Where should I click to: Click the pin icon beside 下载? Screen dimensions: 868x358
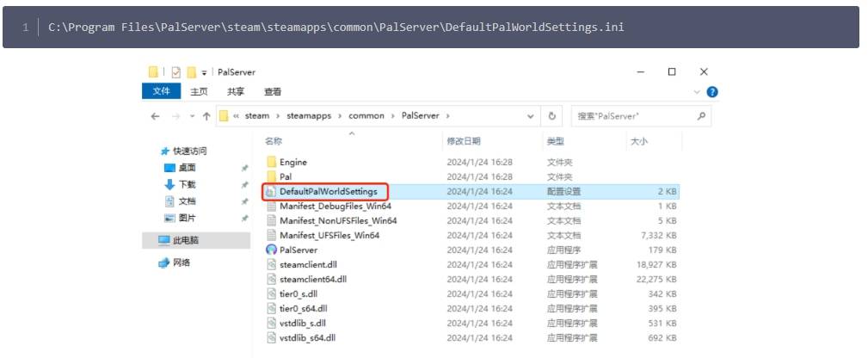[x=244, y=185]
